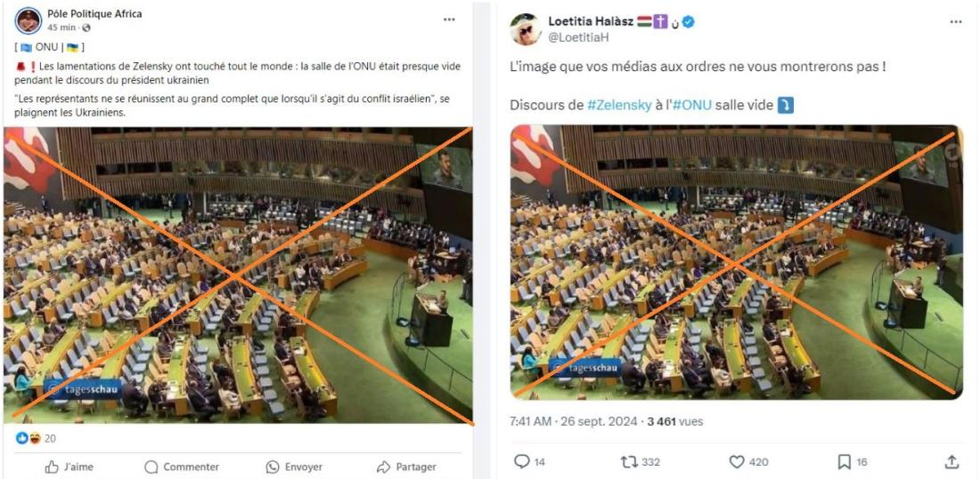980x479 pixels.
Task: Open #ONU hashtag link
Action: 692,106
